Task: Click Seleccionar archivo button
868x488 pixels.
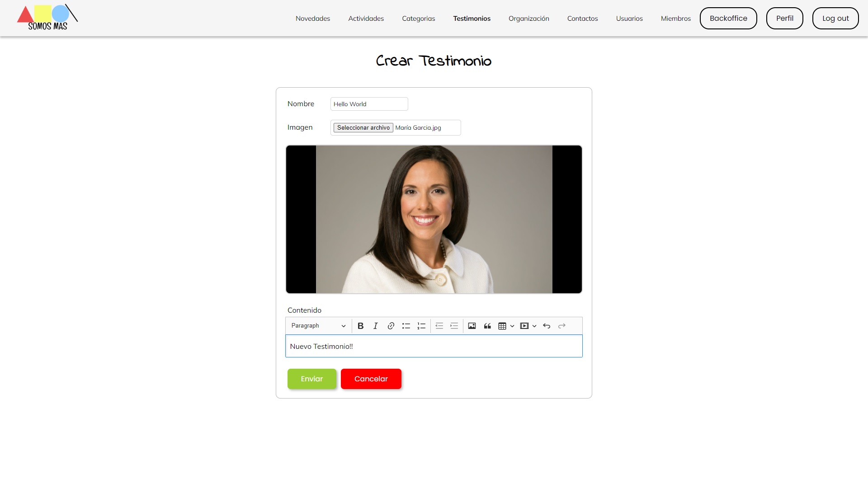Action: (363, 128)
